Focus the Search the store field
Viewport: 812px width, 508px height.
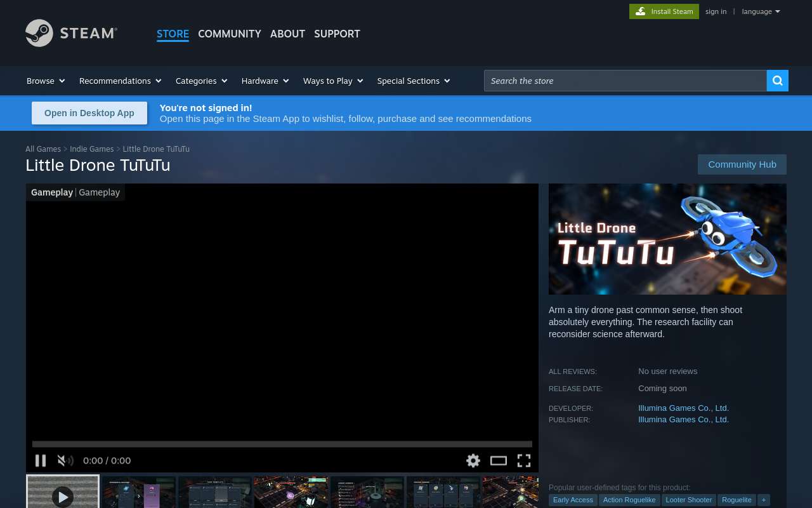point(625,81)
